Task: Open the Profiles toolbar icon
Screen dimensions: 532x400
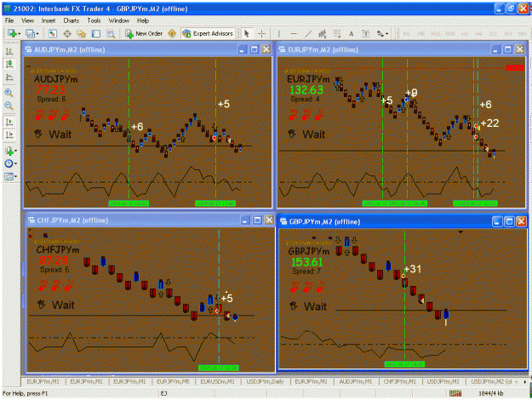Action: [30, 33]
